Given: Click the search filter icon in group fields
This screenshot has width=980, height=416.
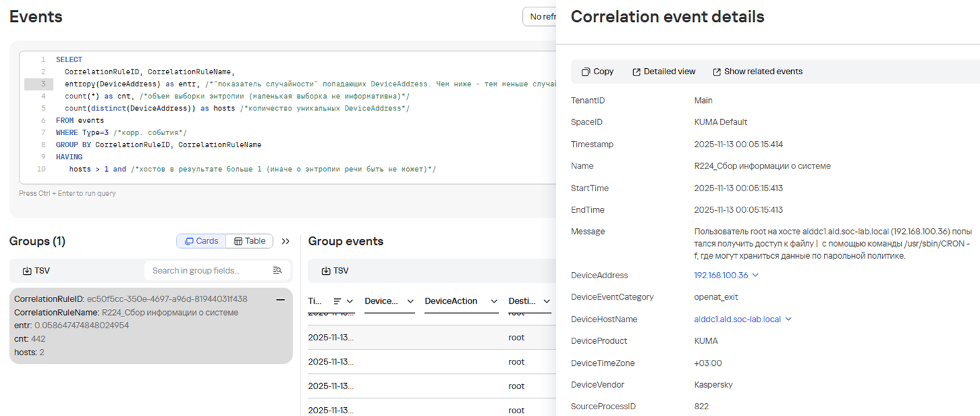Looking at the screenshot, I should pos(277,271).
